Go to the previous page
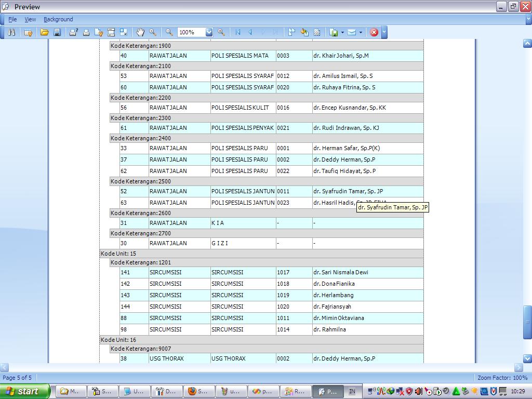 click(x=250, y=32)
